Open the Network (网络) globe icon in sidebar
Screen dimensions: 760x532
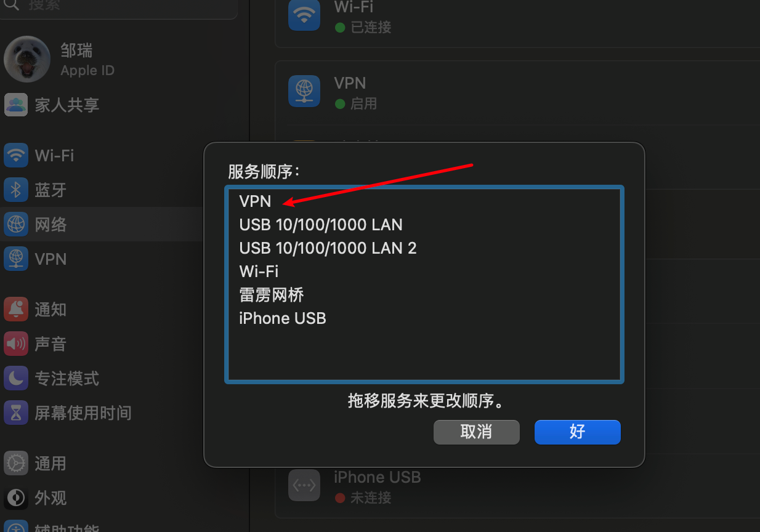point(16,225)
